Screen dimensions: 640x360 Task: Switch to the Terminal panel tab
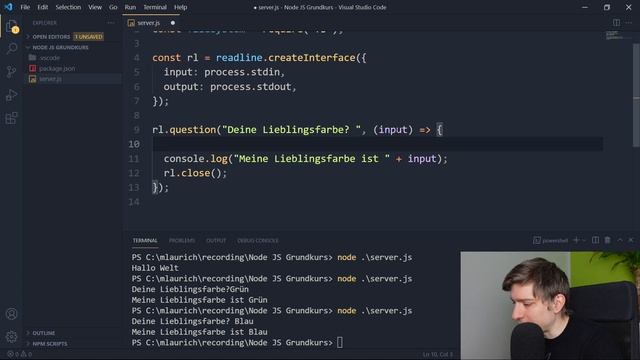point(145,240)
